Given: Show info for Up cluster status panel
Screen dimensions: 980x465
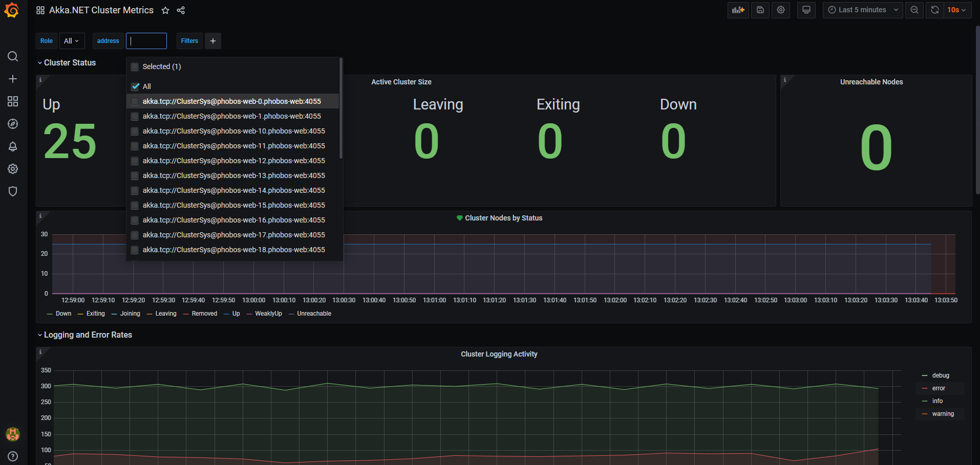Looking at the screenshot, I should [x=40, y=79].
